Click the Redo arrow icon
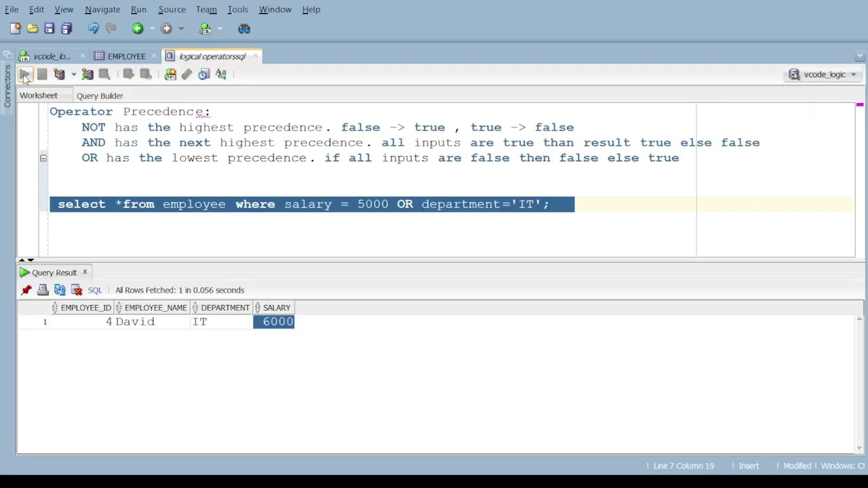Viewport: 868px width, 488px height. click(x=111, y=28)
